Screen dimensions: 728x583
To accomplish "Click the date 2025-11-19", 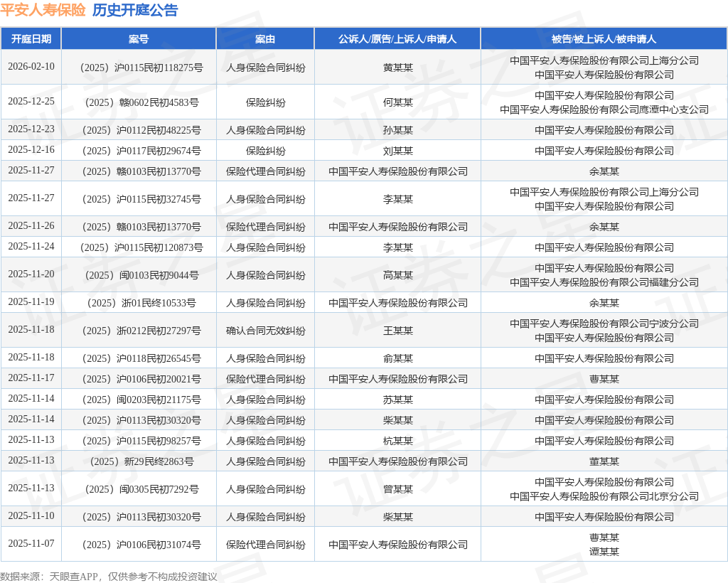I will (x=31, y=301).
